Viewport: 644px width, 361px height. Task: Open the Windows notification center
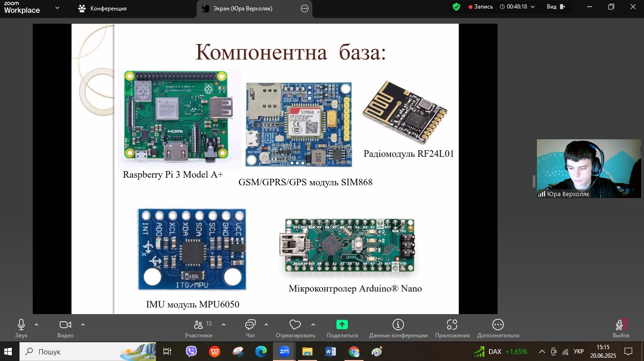click(x=628, y=352)
